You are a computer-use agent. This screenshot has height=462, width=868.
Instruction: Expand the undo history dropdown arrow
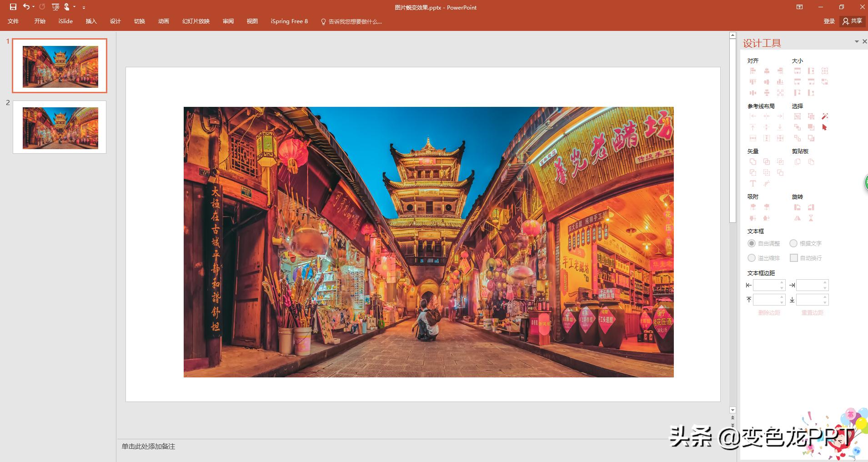[34, 7]
